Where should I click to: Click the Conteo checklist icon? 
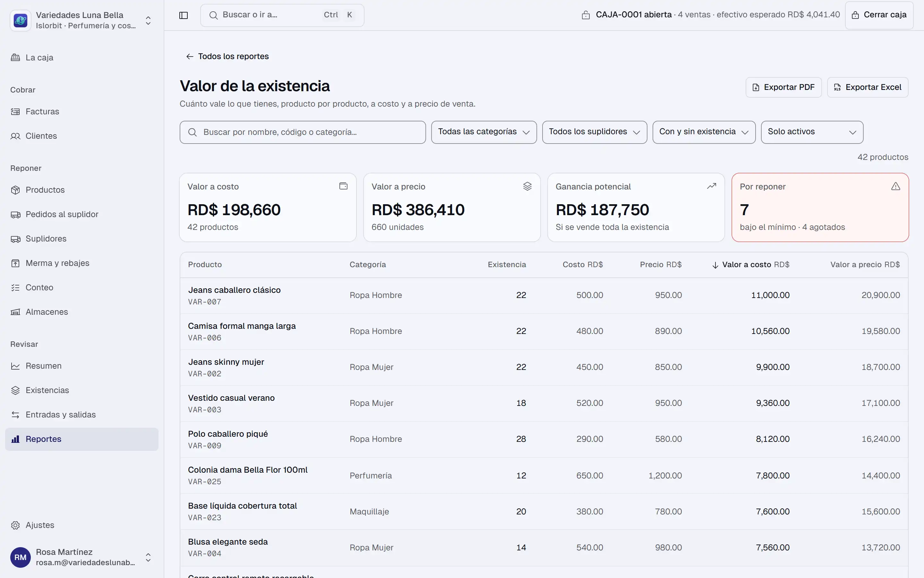coord(15,287)
